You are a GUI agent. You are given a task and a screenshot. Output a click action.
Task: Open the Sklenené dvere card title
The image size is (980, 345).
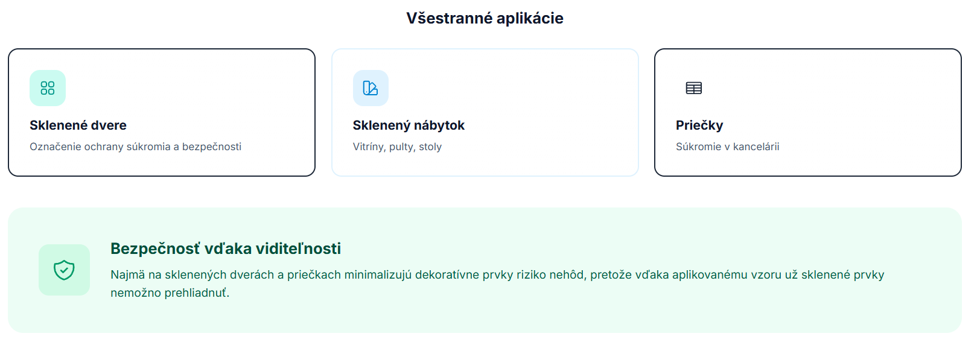(x=78, y=125)
